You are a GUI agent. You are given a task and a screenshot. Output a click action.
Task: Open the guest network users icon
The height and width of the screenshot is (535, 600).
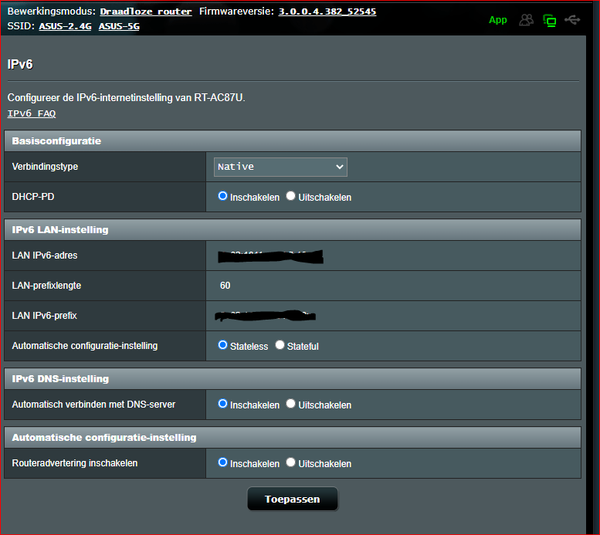pyautogui.click(x=527, y=20)
